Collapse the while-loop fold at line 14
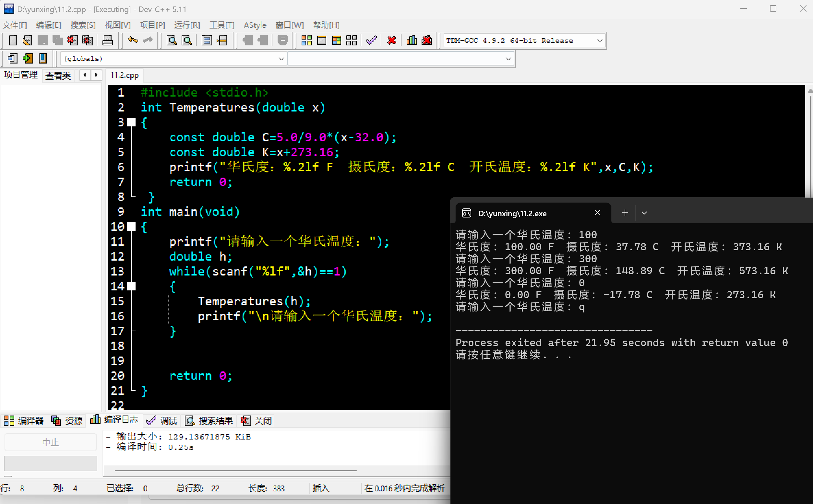813x504 pixels. tap(132, 286)
